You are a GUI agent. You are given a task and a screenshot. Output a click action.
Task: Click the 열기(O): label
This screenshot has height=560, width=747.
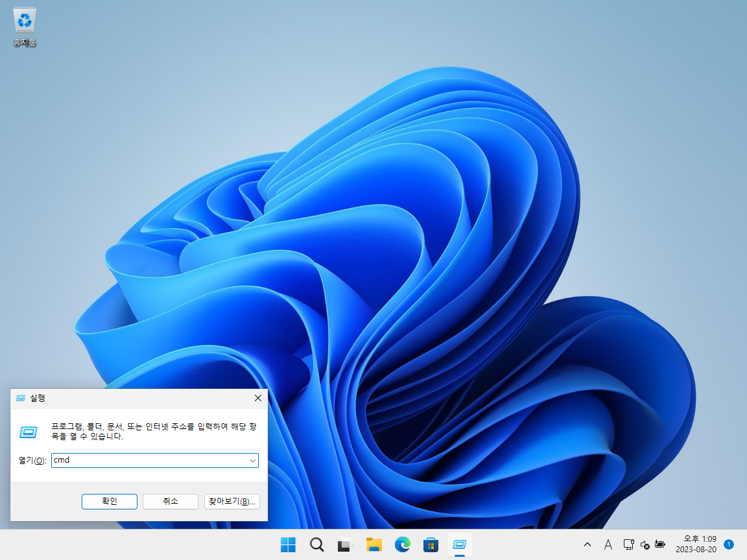[x=32, y=460]
